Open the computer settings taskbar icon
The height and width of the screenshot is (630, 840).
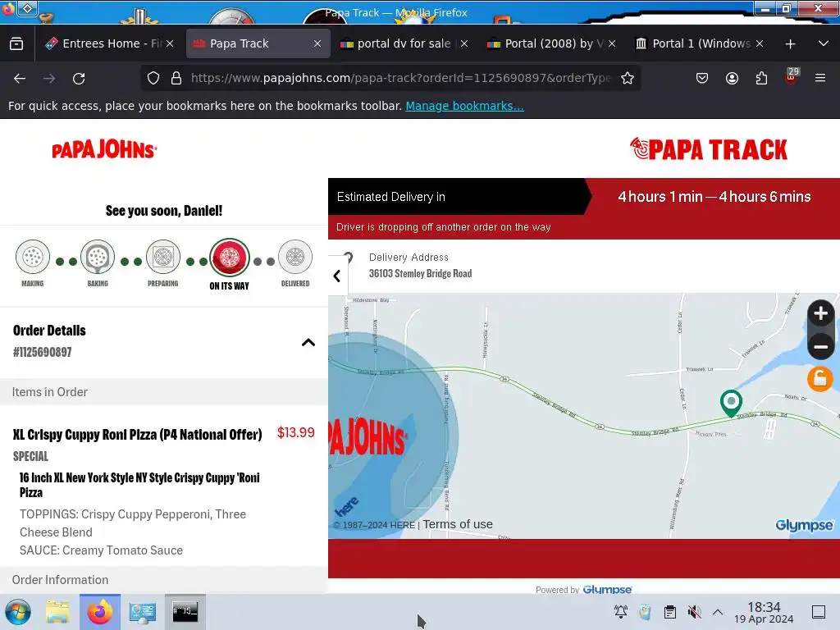[x=143, y=612]
